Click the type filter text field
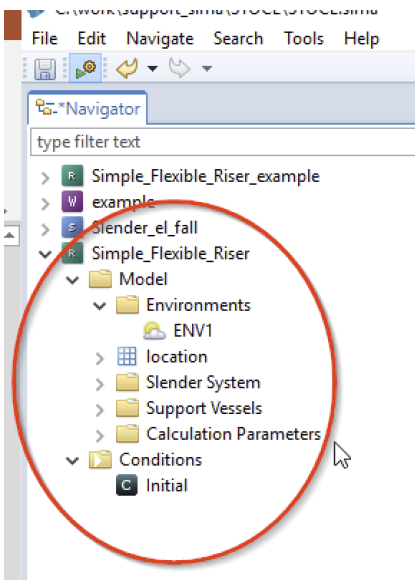This screenshot has height=580, width=415. [x=223, y=142]
